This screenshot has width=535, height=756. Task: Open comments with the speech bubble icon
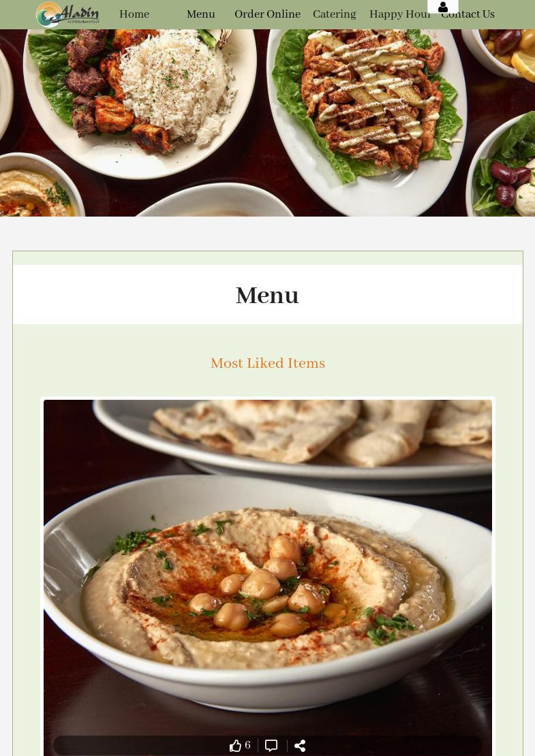[271, 745]
